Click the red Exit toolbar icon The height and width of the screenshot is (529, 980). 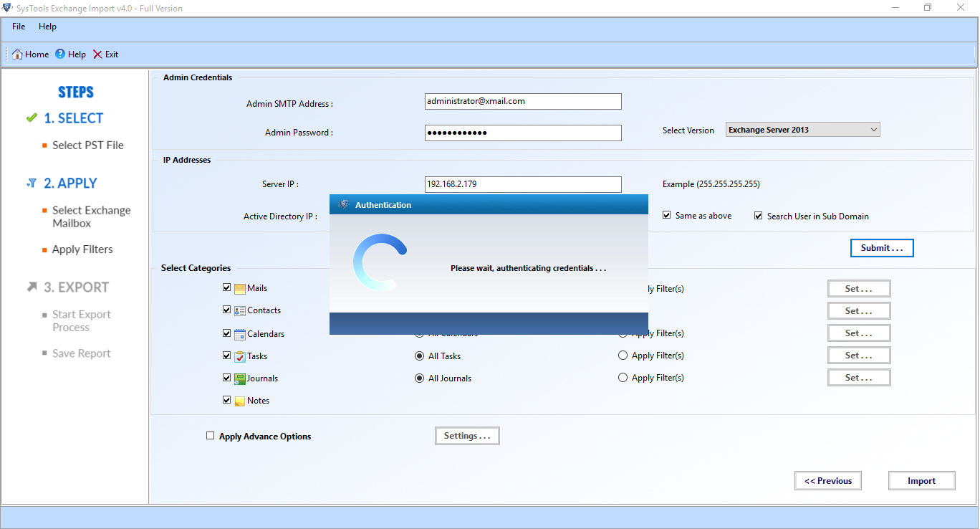pyautogui.click(x=97, y=54)
